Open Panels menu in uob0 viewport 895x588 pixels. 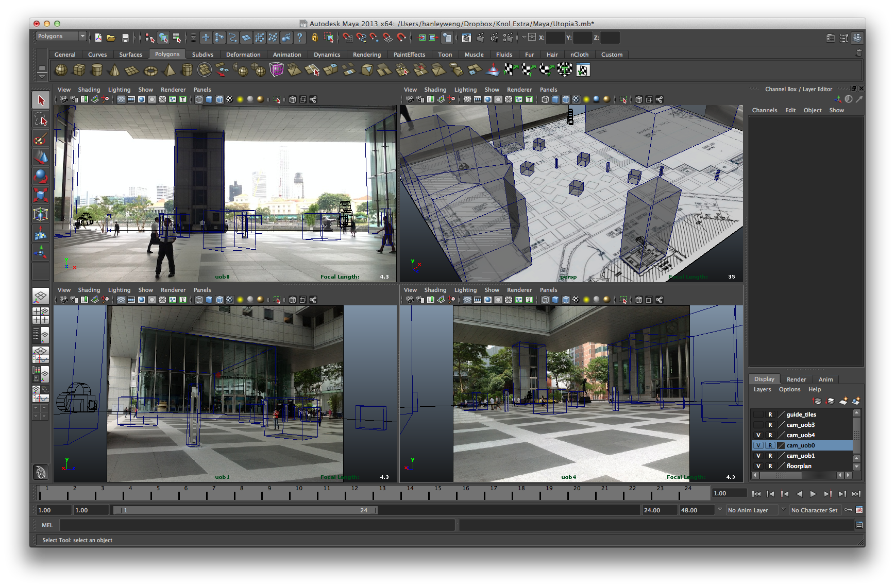click(202, 90)
